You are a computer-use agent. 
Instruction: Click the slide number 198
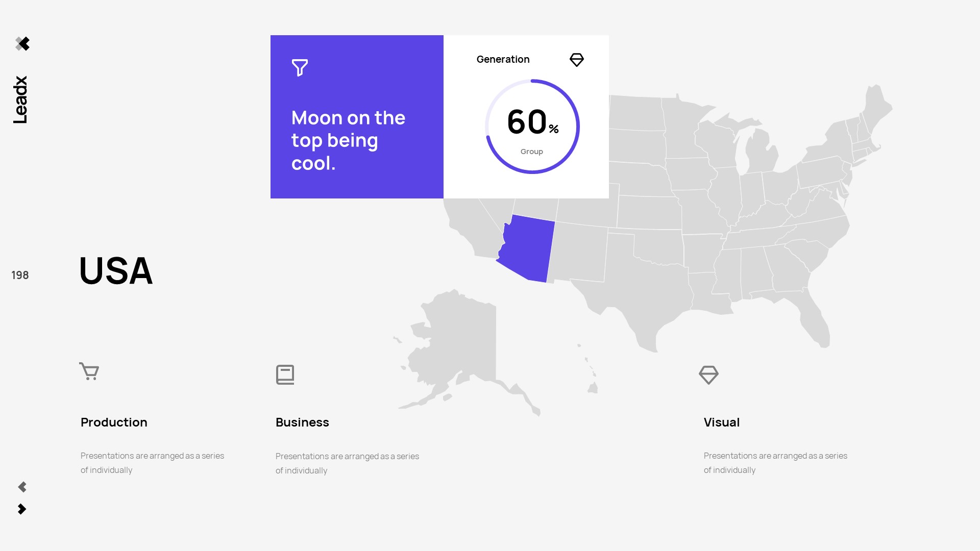pos(20,275)
